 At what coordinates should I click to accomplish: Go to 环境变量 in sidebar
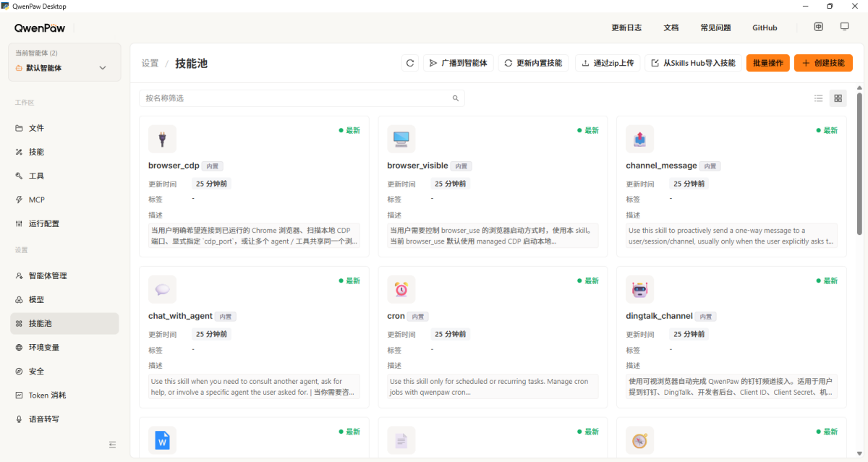[x=43, y=347]
